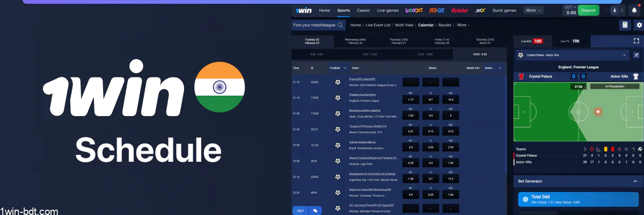Click football icon on Chelsea-Southampton row
This screenshot has width=644, height=215.
338,97
